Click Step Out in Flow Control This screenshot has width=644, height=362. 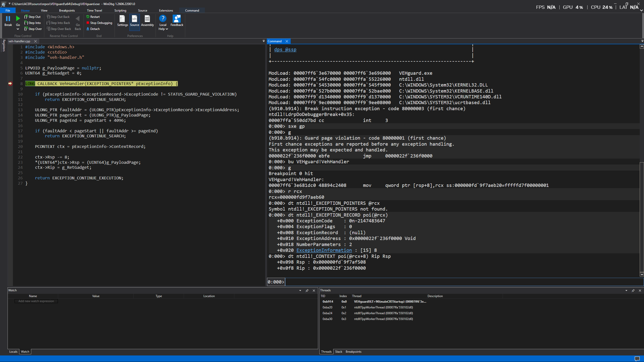coord(32,17)
